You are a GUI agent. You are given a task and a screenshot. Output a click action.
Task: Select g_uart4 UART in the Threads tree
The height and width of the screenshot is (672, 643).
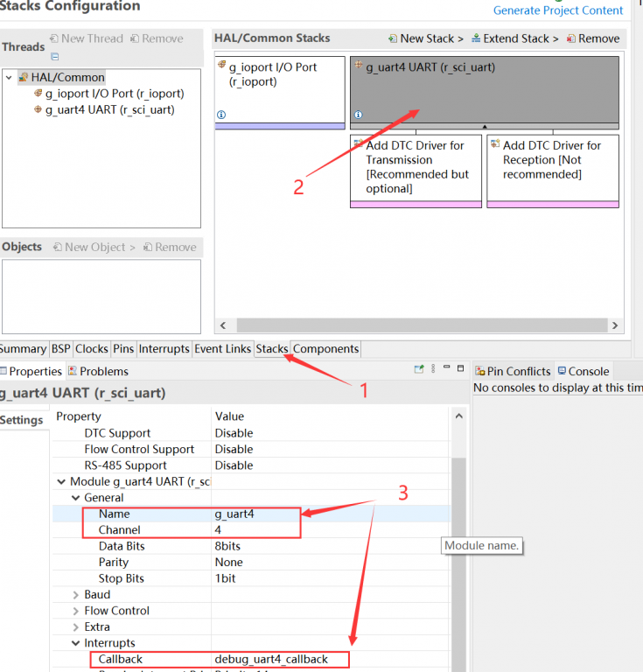[108, 109]
